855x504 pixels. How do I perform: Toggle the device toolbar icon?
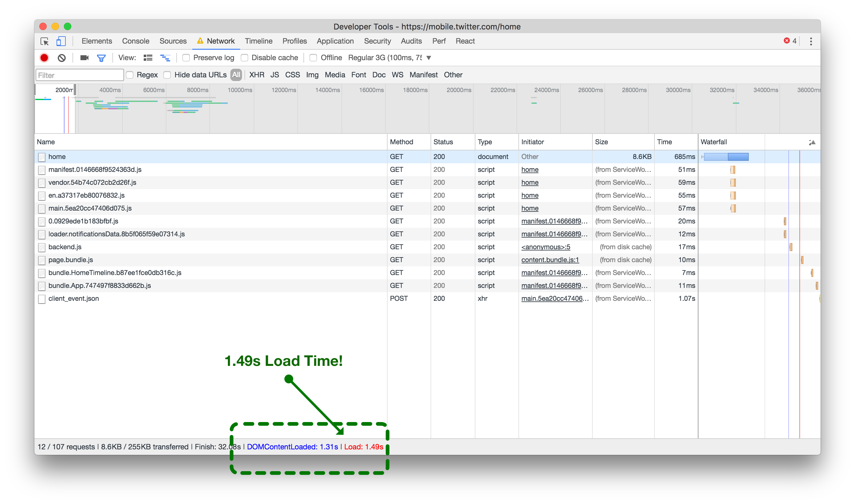coord(61,41)
